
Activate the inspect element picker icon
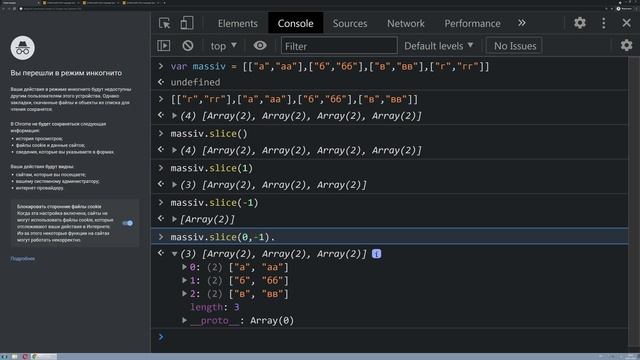164,23
